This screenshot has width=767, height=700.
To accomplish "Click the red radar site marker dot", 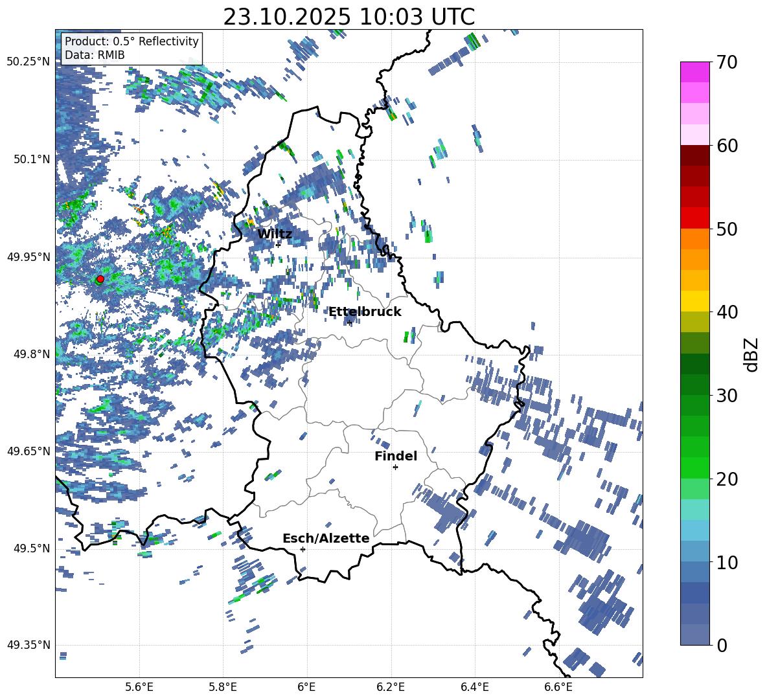I will 100,279.
